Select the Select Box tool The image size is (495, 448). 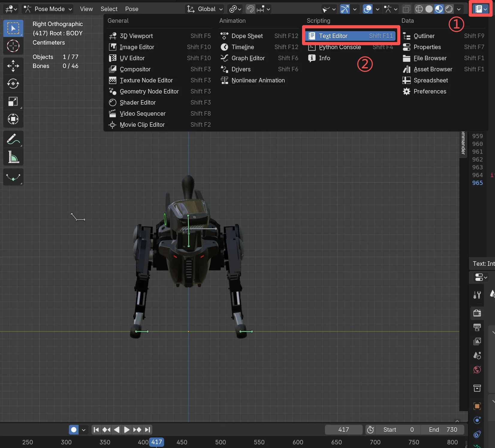(13, 28)
